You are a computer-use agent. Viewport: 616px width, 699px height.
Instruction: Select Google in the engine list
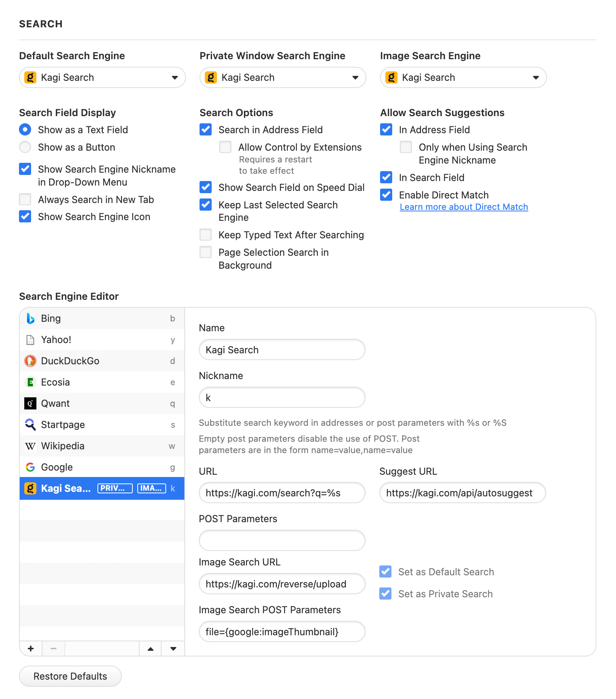click(102, 467)
